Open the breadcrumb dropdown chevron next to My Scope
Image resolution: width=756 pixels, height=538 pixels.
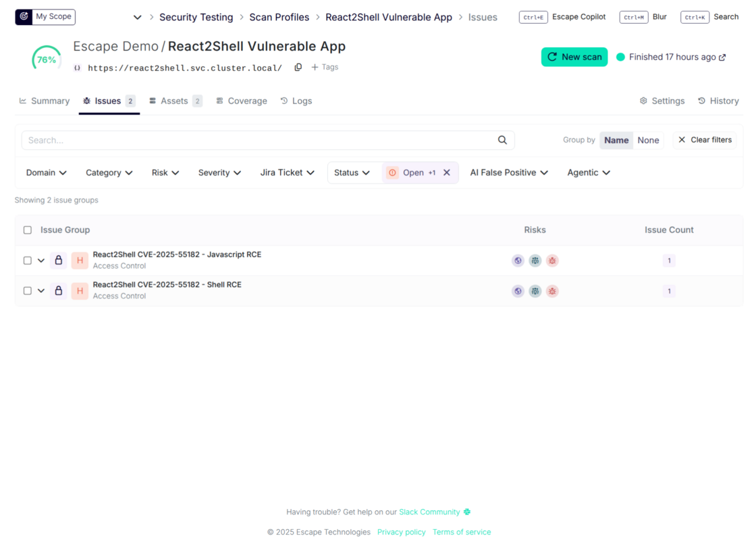pos(138,18)
